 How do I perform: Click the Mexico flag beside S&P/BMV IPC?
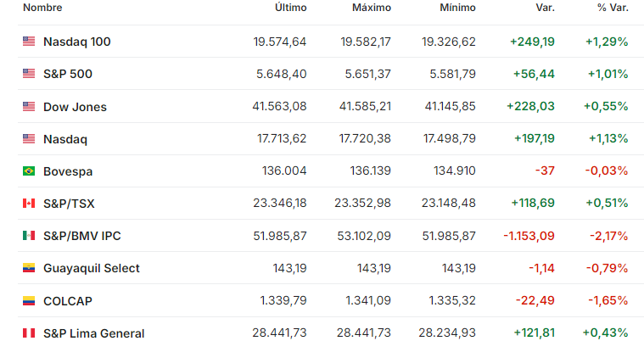29,236
